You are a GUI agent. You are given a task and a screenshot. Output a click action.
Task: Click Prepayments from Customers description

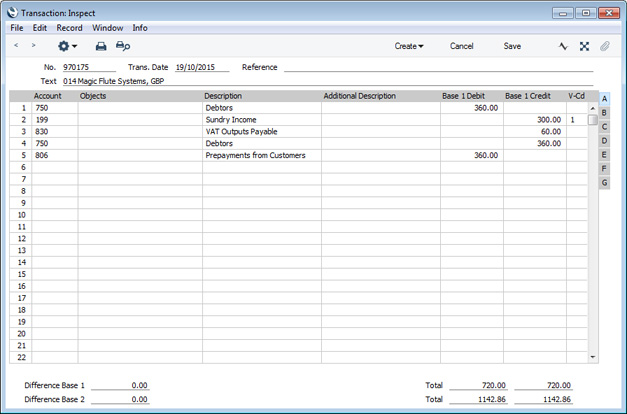click(x=255, y=155)
